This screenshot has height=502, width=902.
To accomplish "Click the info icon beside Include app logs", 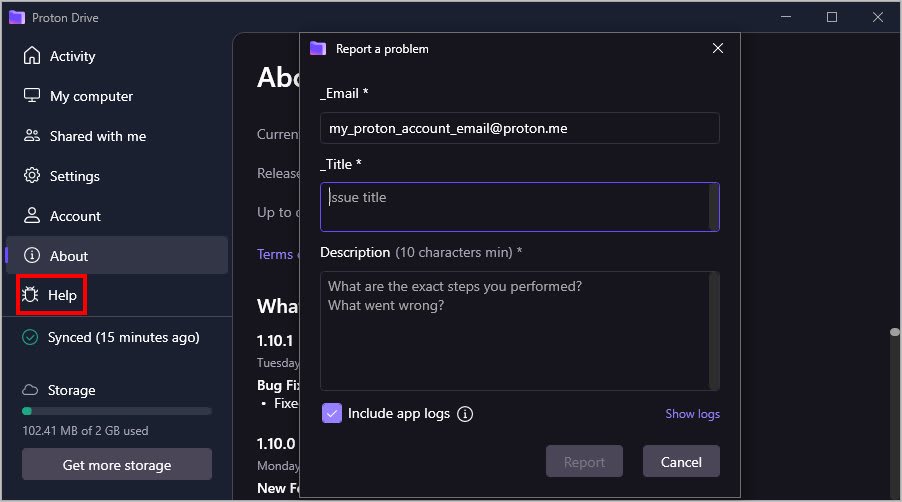I will tap(465, 414).
